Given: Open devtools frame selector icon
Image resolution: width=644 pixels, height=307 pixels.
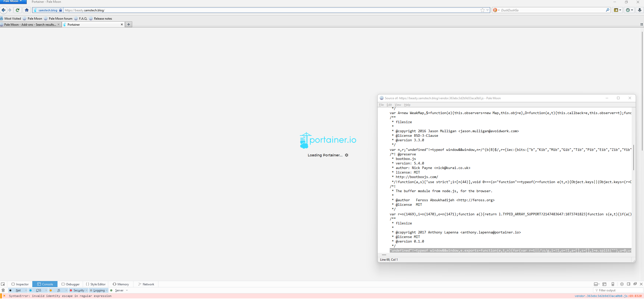Looking at the screenshot, I should point(597,284).
